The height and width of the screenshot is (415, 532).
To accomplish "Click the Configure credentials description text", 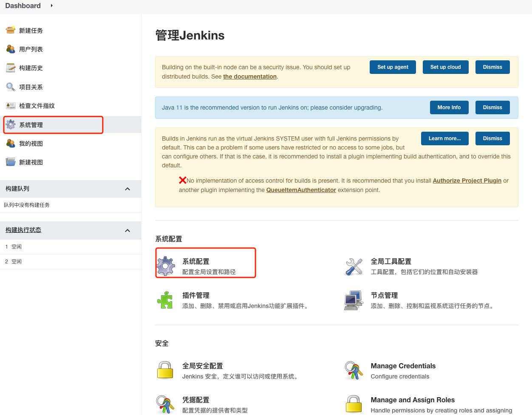I will 400,376.
